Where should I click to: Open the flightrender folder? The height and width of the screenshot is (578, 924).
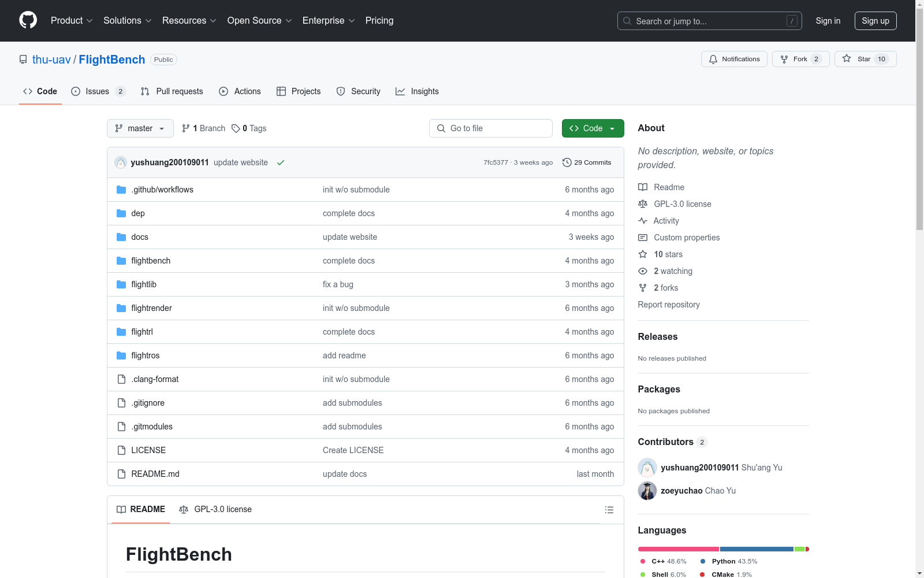[x=151, y=308]
